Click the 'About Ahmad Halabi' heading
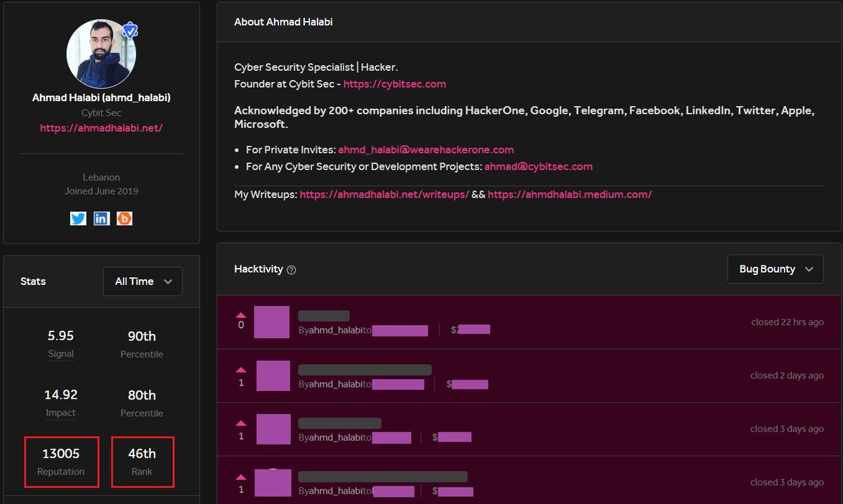This screenshot has height=504, width=843. pos(284,22)
